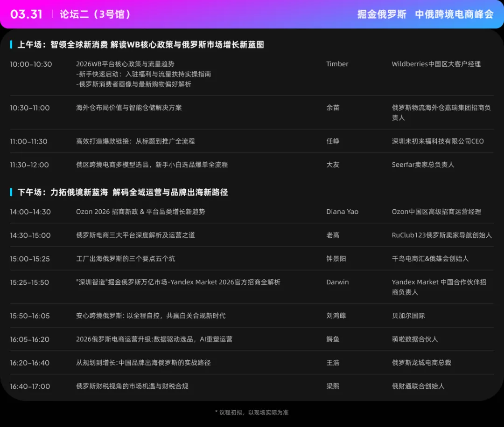Image resolution: width=504 pixels, height=427 pixels.
Task: Select speaker name 王浩
Action: tap(333, 363)
